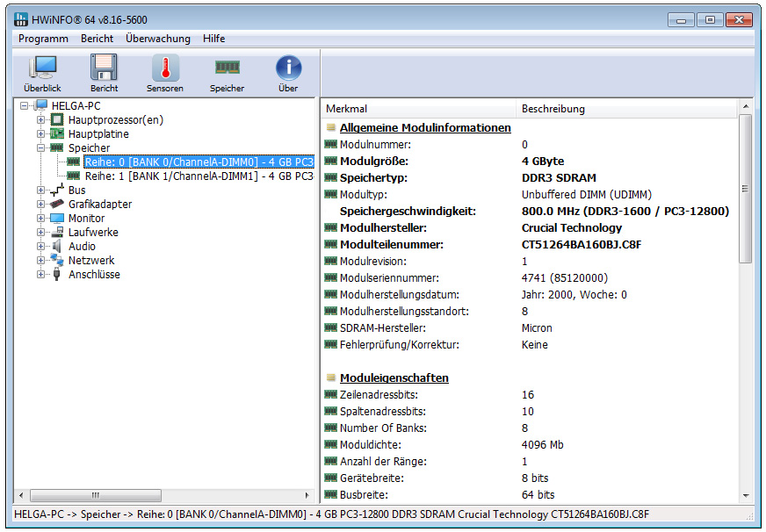This screenshot has height=532, width=766.
Task: Open the Hilfe menu
Action: pyautogui.click(x=213, y=39)
